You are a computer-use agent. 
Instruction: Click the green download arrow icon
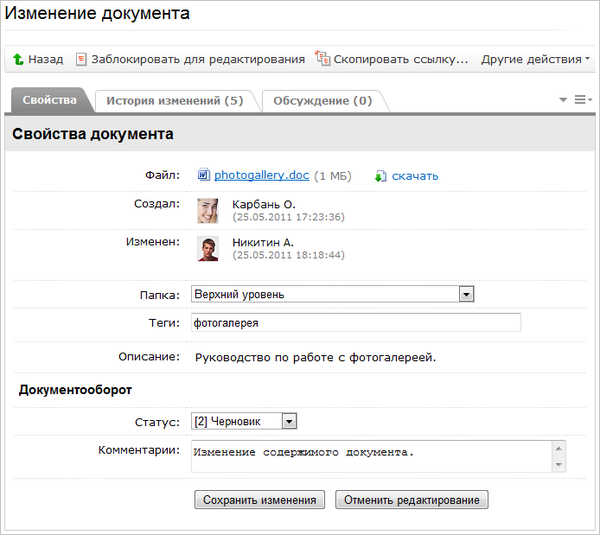(x=380, y=177)
